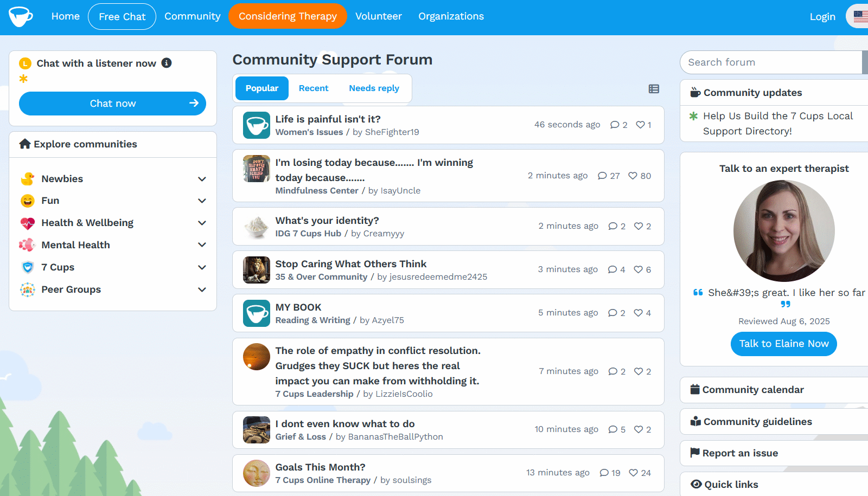Focus the Search forum input field
Viewport: 868px width, 496px height.
click(x=772, y=62)
